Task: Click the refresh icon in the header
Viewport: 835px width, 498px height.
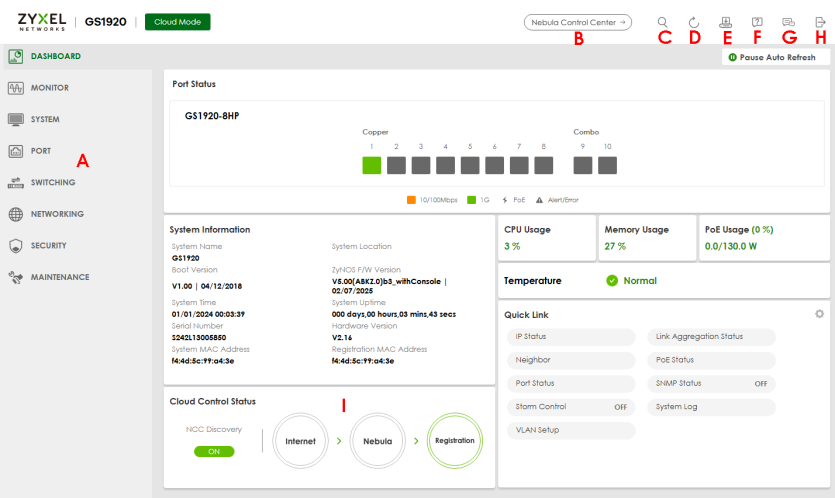Action: pyautogui.click(x=693, y=22)
